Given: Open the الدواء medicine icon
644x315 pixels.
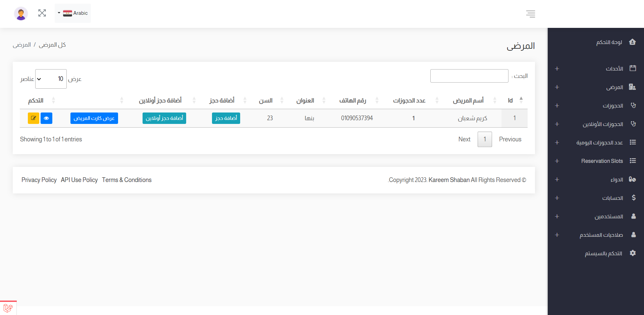Looking at the screenshot, I should [x=633, y=179].
